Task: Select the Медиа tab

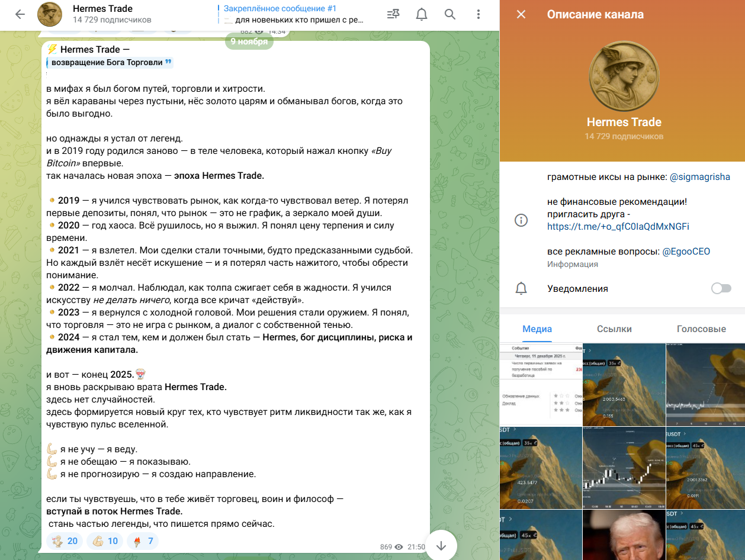Action: (537, 329)
